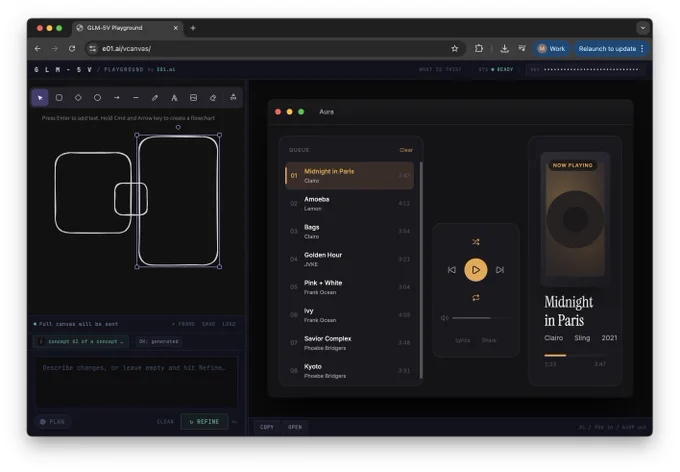Bookmark the page with the star
The image size is (680, 472).
(454, 49)
